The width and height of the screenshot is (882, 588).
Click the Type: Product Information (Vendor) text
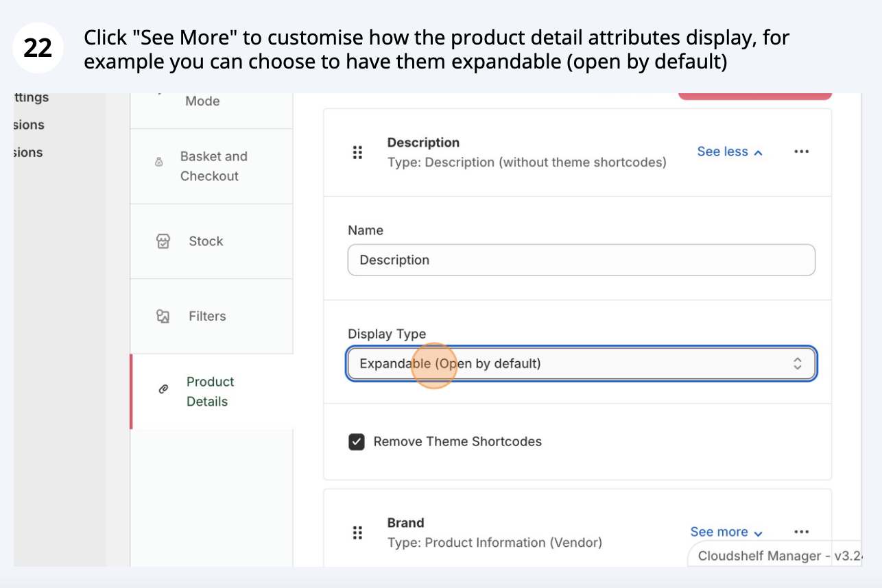click(494, 543)
